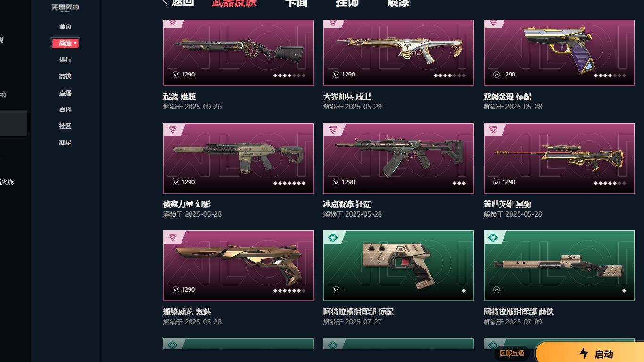644x362 pixels.
Task: Open the 紫阙金琅 标配 skin thumbnail
Action: (x=559, y=53)
